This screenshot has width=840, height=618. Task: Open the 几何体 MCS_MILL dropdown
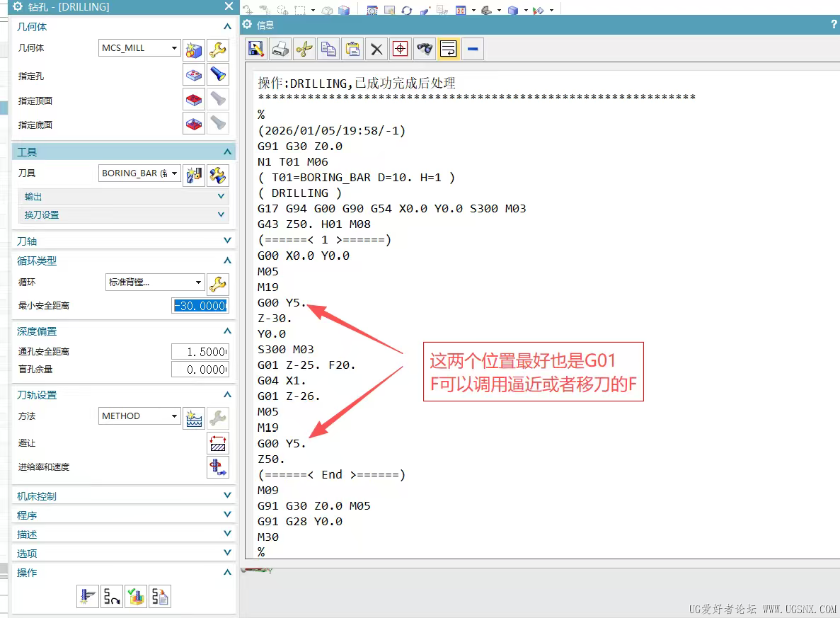(139, 48)
